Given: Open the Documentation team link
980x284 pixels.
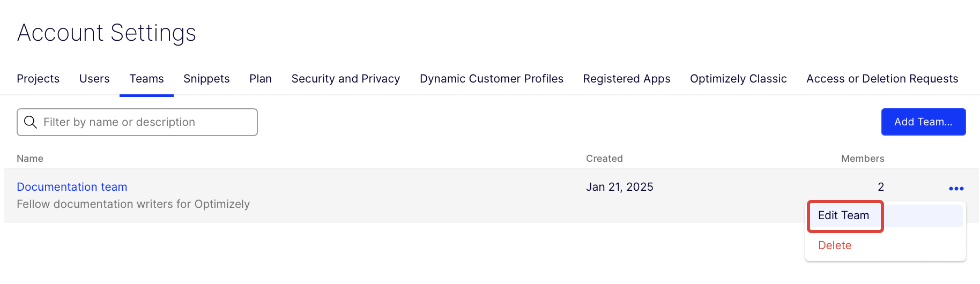Looking at the screenshot, I should coord(72,187).
